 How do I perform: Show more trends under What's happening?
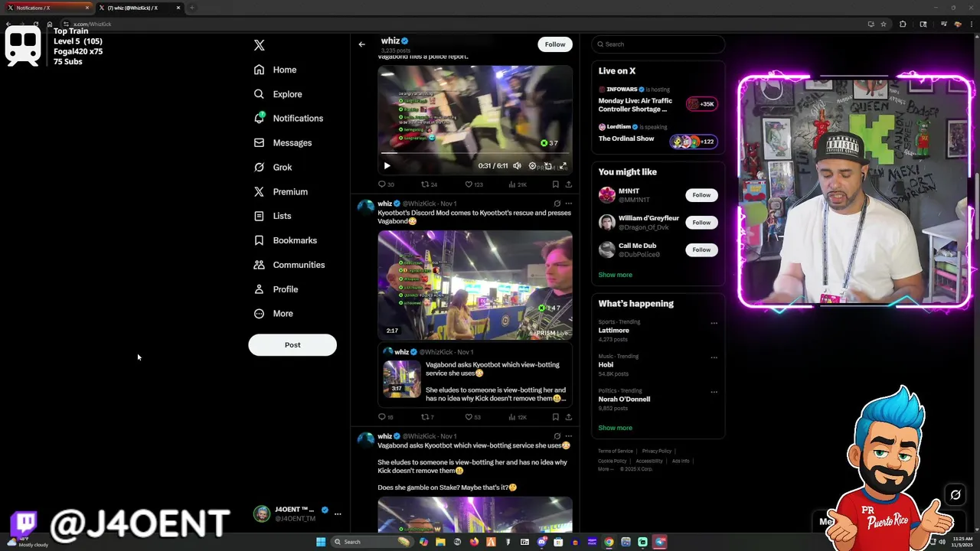coord(615,428)
